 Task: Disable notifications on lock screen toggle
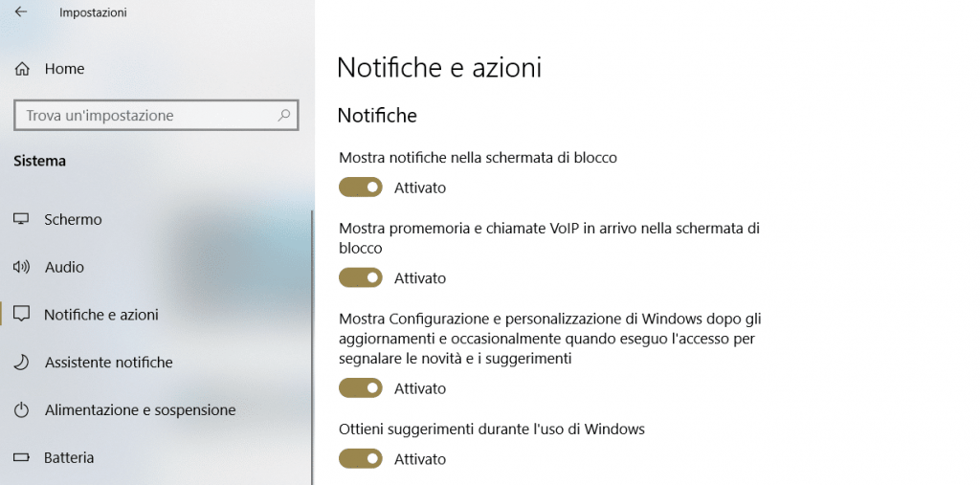point(361,187)
